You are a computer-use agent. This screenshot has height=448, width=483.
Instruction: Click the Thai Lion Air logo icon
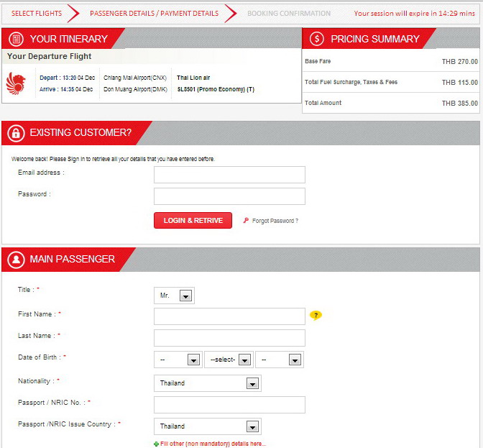point(15,83)
